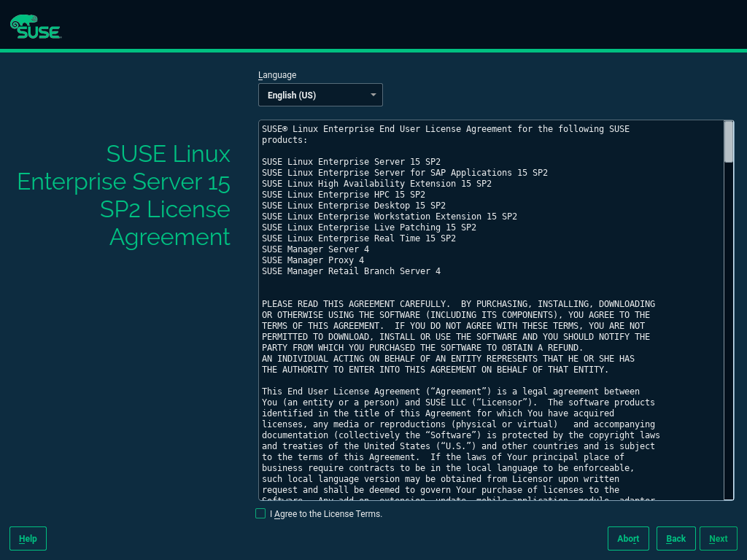Image resolution: width=747 pixels, height=560 pixels.
Task: Click the "SUSE Linux Enterprise Desktop 15 SP2" line
Action: point(353,206)
